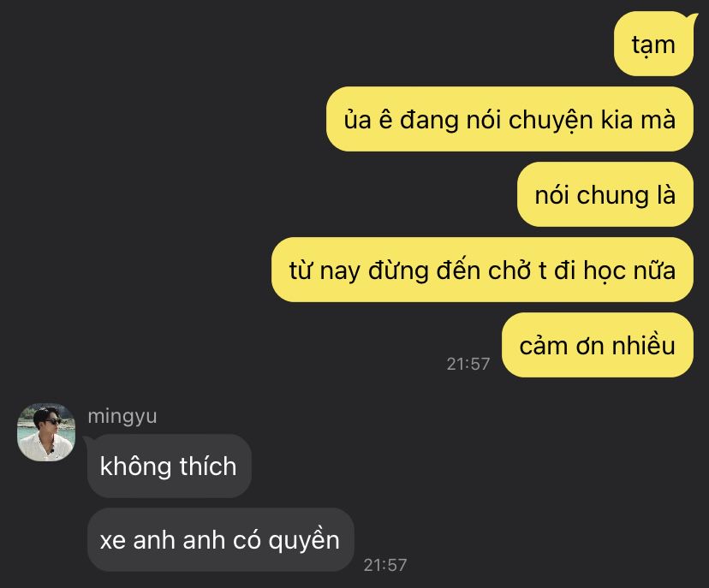Select the yellow 'tạm' message bubble
The width and height of the screenshot is (709, 588).
[x=653, y=45]
